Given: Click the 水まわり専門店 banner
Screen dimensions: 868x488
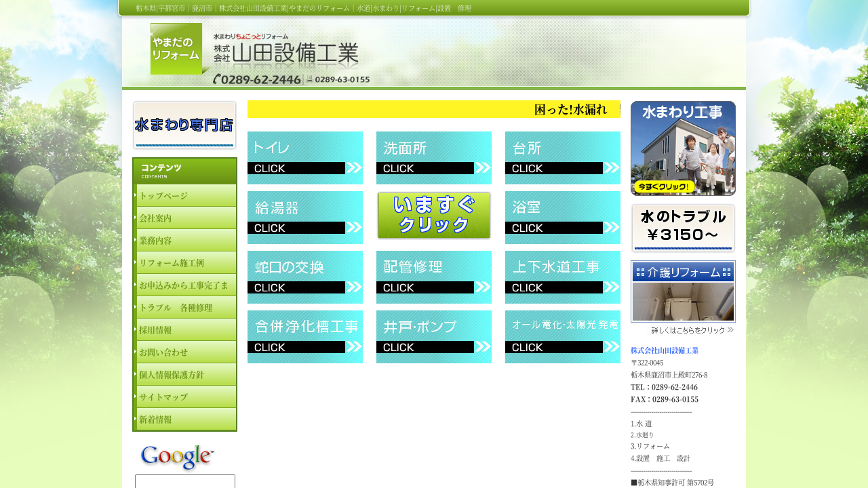Looking at the screenshot, I should (184, 125).
